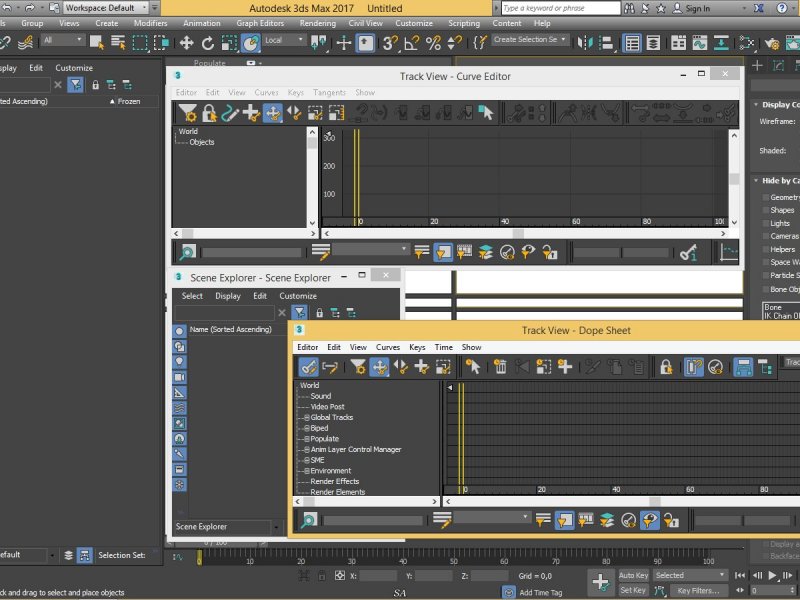800x600 pixels.
Task: Open the Selected key filter dropdown
Action: pyautogui.click(x=690, y=576)
